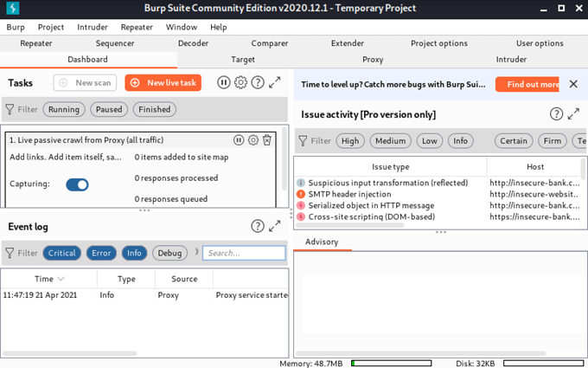588x368 pixels.
Task: Click the Burp Suite logo in title bar
Action: [x=13, y=8]
